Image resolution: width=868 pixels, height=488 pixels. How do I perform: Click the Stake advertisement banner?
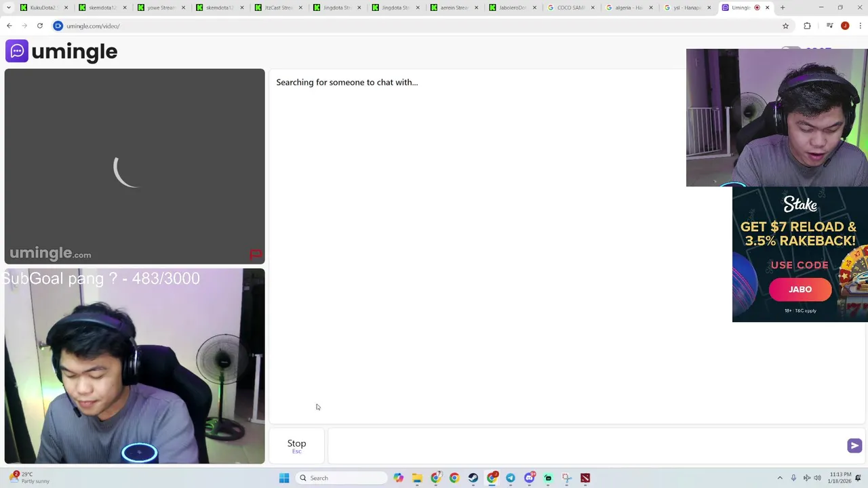click(x=800, y=253)
